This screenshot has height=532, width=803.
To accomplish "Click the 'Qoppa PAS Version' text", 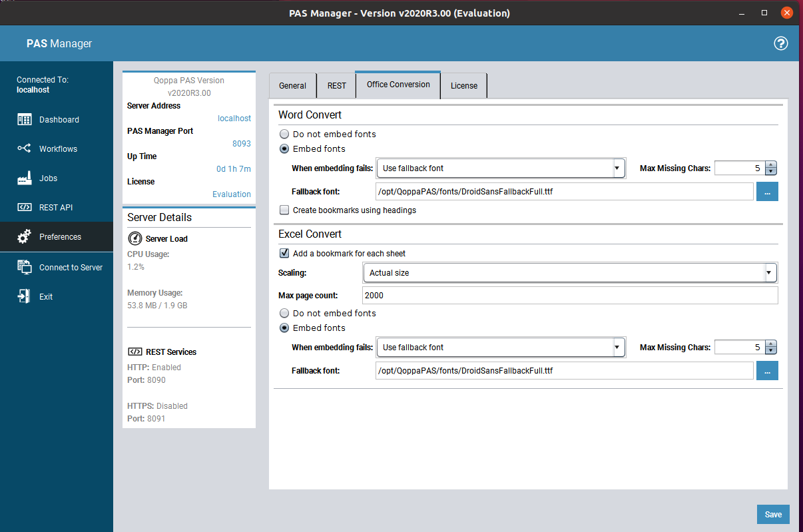I will click(189, 81).
